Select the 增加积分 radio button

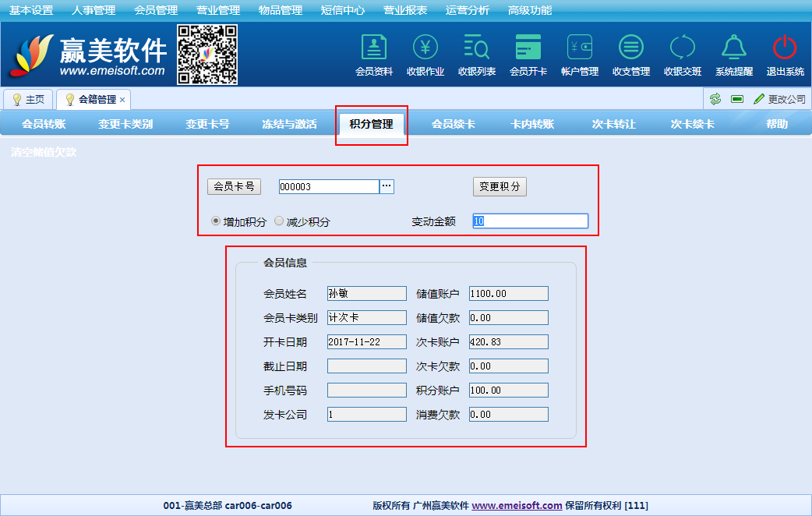[217, 221]
